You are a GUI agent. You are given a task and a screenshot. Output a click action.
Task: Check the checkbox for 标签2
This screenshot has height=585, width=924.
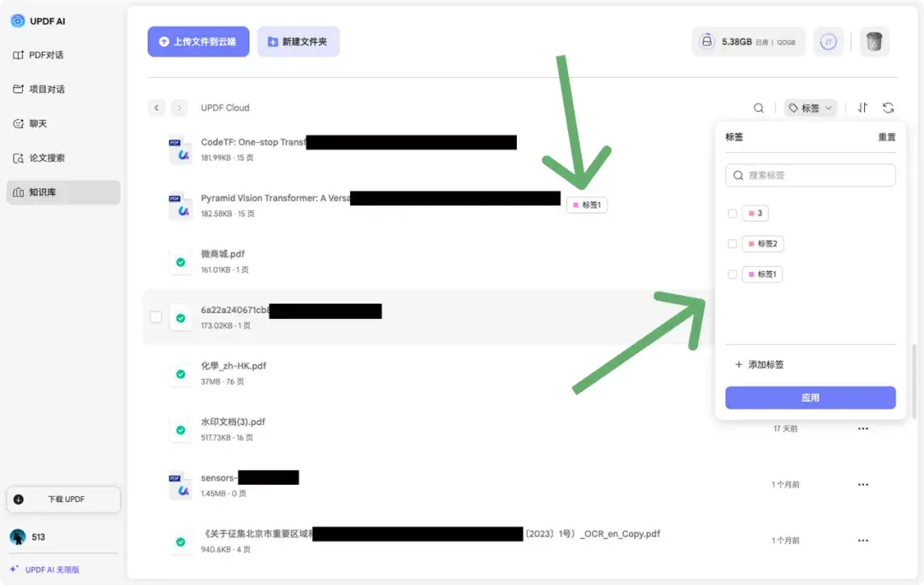pyautogui.click(x=731, y=244)
